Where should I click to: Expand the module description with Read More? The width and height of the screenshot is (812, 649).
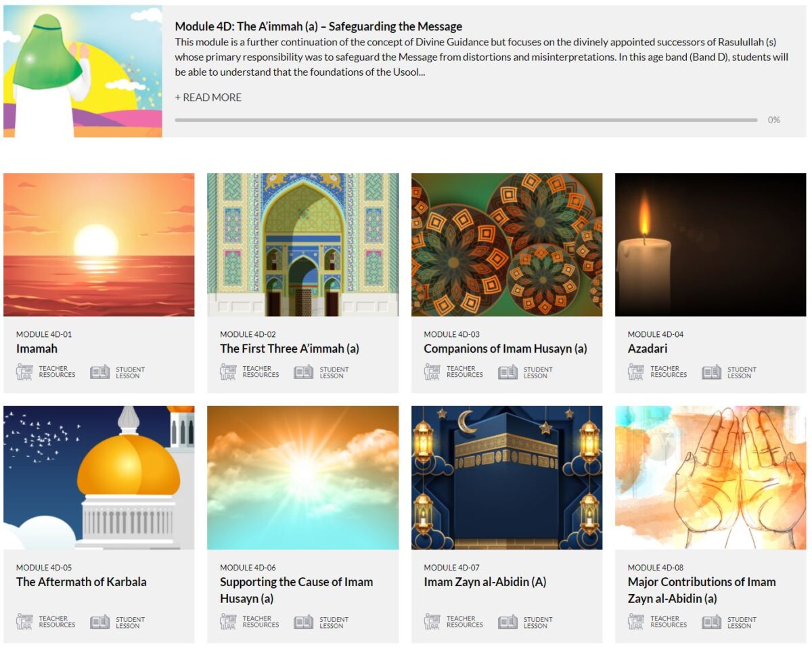pos(208,97)
